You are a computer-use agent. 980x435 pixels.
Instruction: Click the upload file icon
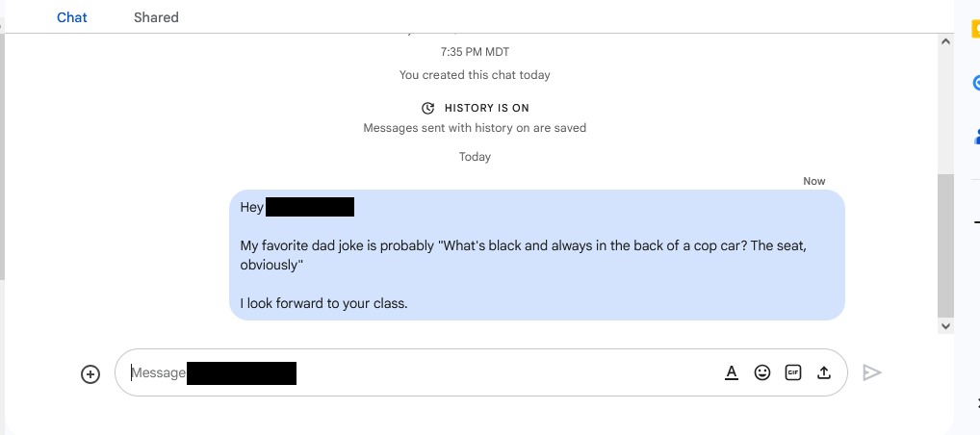coord(824,372)
